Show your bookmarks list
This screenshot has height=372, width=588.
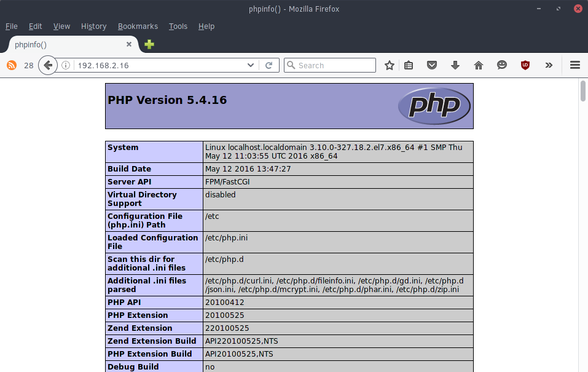click(x=409, y=65)
